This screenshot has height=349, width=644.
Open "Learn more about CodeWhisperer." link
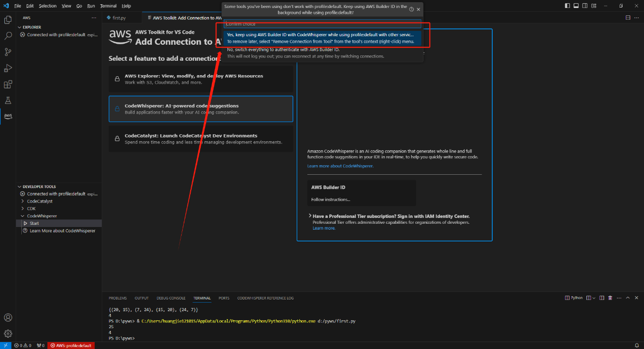click(x=340, y=166)
